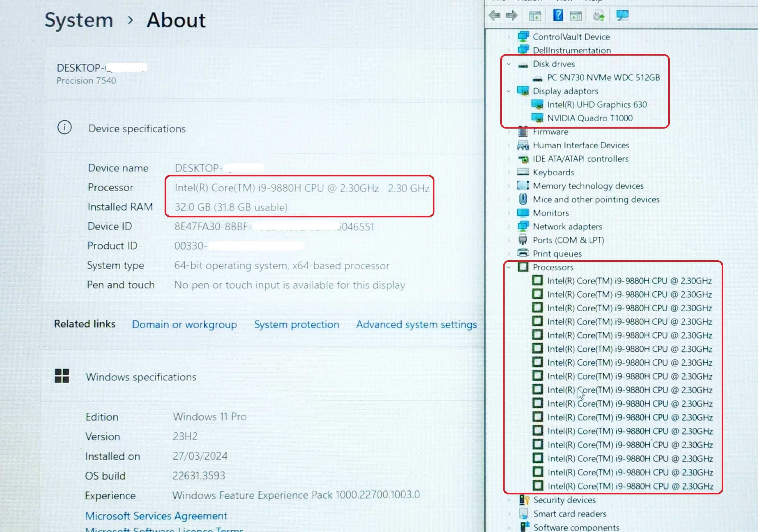The image size is (758, 532).
Task: Collapse the Disk drives category
Action: [509, 64]
